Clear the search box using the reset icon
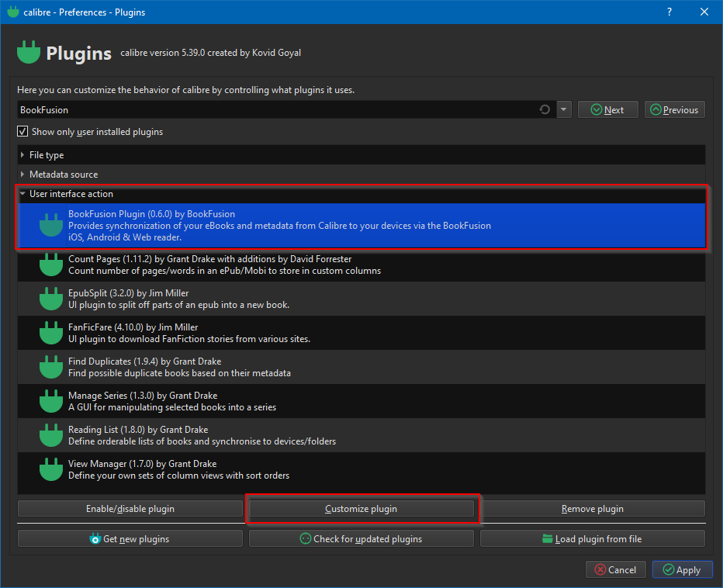723x588 pixels. [x=545, y=109]
